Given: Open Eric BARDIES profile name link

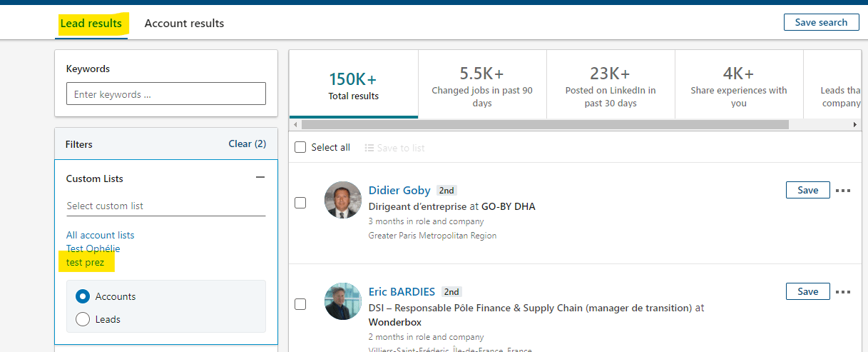Looking at the screenshot, I should 402,291.
